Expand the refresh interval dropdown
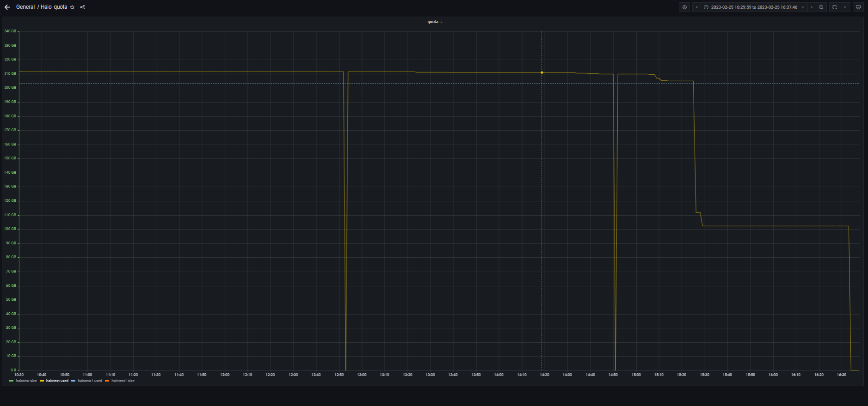This screenshot has height=406, width=868. click(845, 7)
